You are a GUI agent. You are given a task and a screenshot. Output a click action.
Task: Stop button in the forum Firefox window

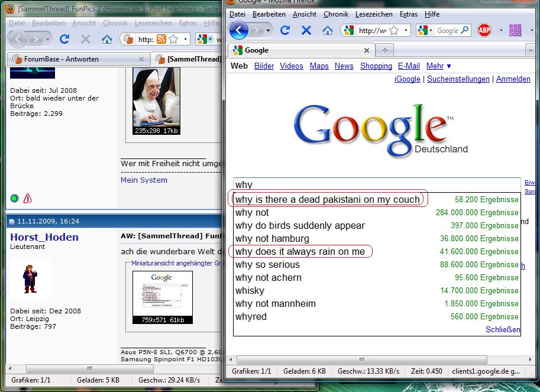[86, 39]
